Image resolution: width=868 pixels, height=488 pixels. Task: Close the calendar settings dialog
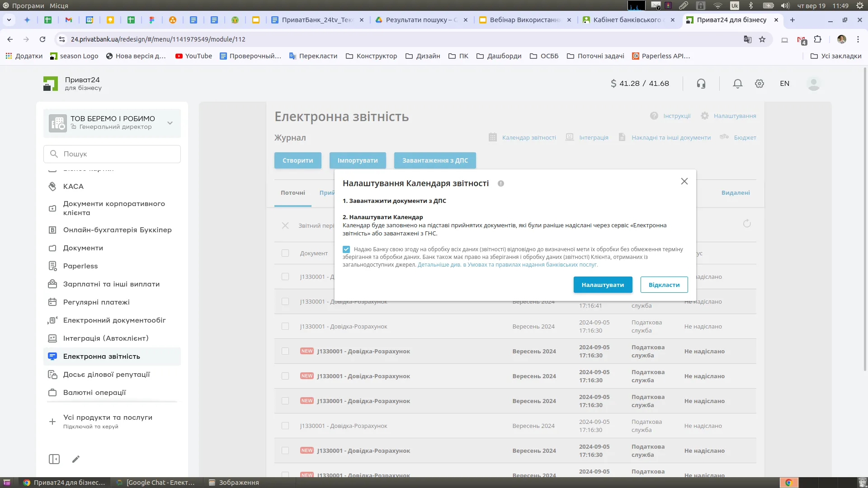684,181
